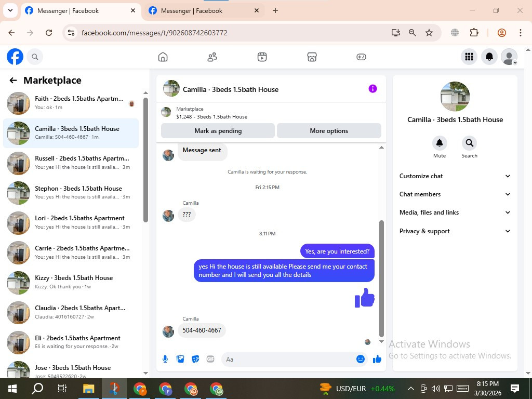This screenshot has width=532, height=399.
Task: Open the Facebook logo home link
Action: [x=15, y=57]
